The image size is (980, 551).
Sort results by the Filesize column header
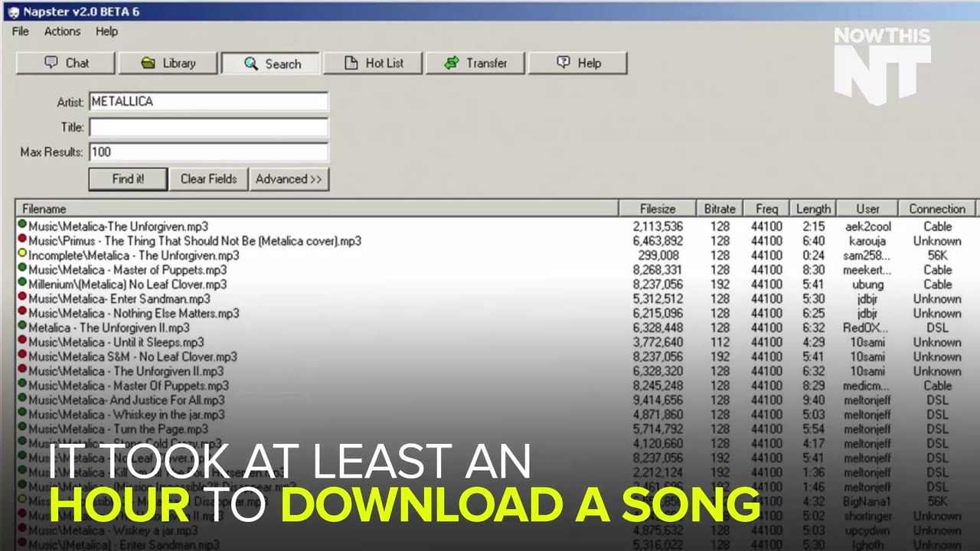(658, 209)
